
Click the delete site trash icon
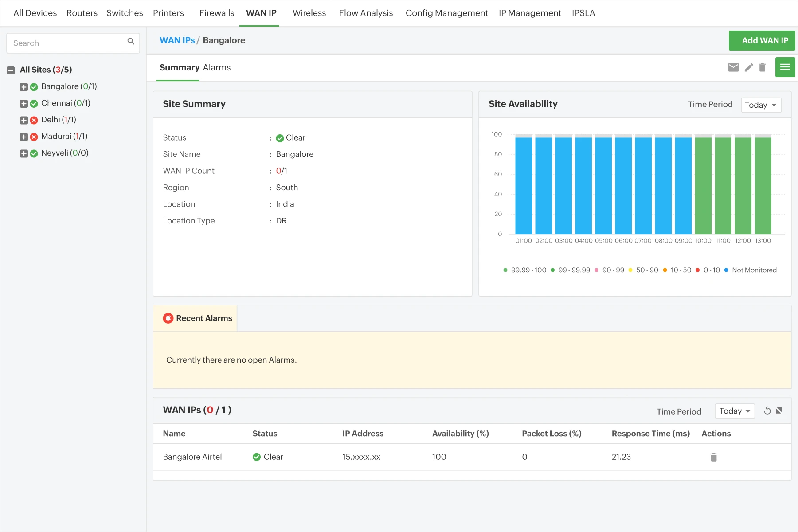(763, 67)
